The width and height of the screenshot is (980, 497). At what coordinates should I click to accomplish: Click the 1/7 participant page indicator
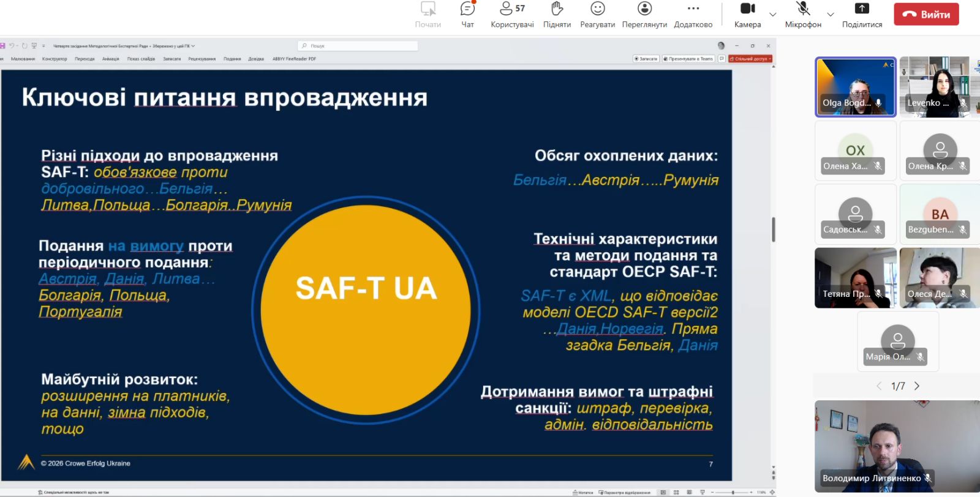click(x=898, y=386)
